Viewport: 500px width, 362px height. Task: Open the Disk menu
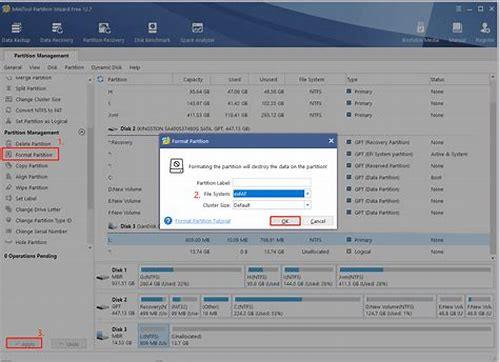(52, 67)
